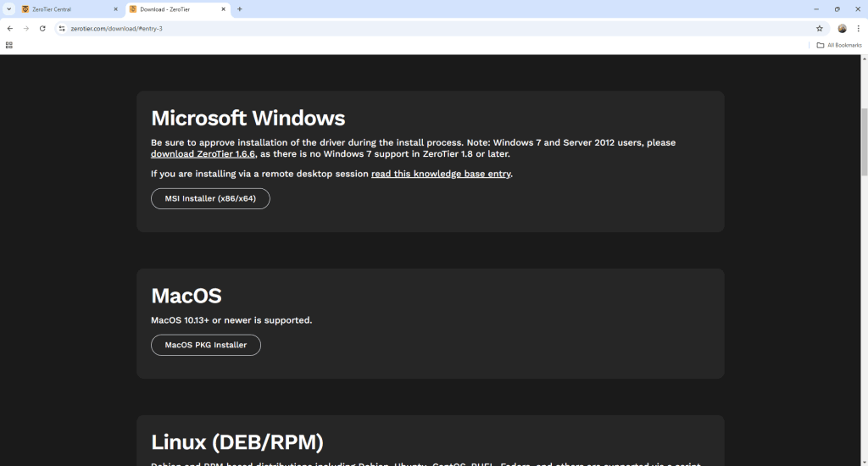Open Chrome's three-dot menu
This screenshot has height=466, width=868.
point(859,28)
